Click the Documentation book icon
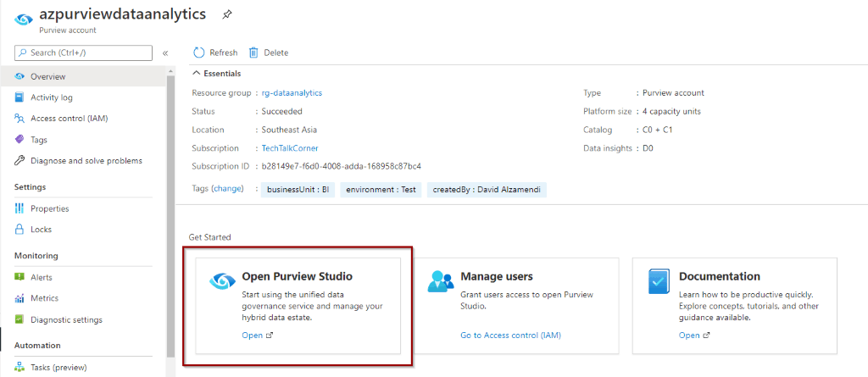The height and width of the screenshot is (377, 868). point(659,280)
